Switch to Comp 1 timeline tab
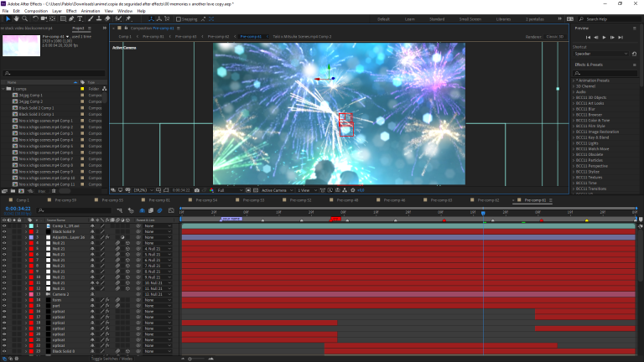Image resolution: width=644 pixels, height=362 pixels. (x=23, y=200)
